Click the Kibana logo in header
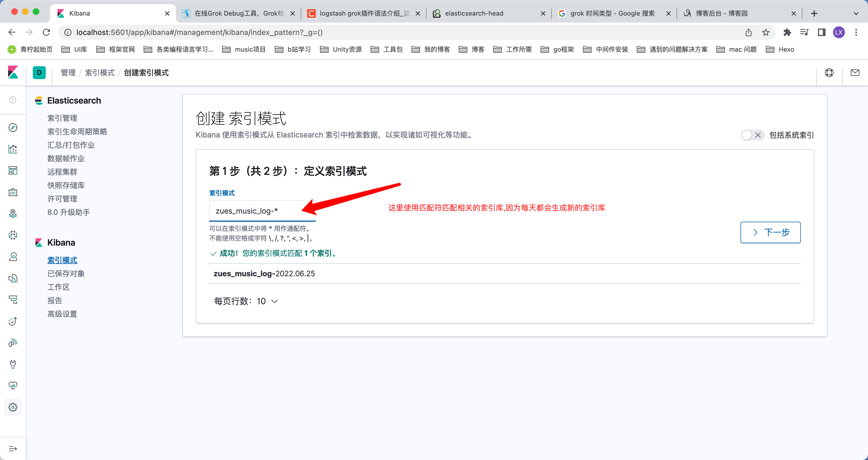 (x=13, y=72)
